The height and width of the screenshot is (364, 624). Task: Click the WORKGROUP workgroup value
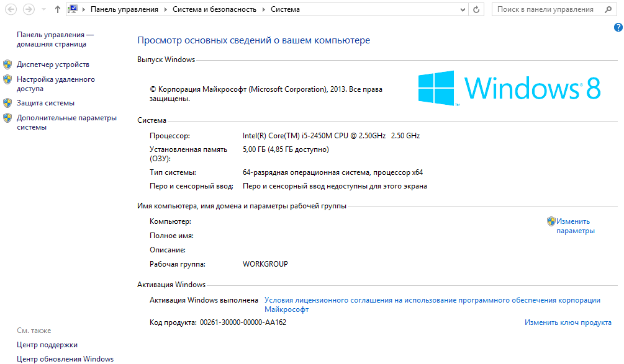point(265,264)
